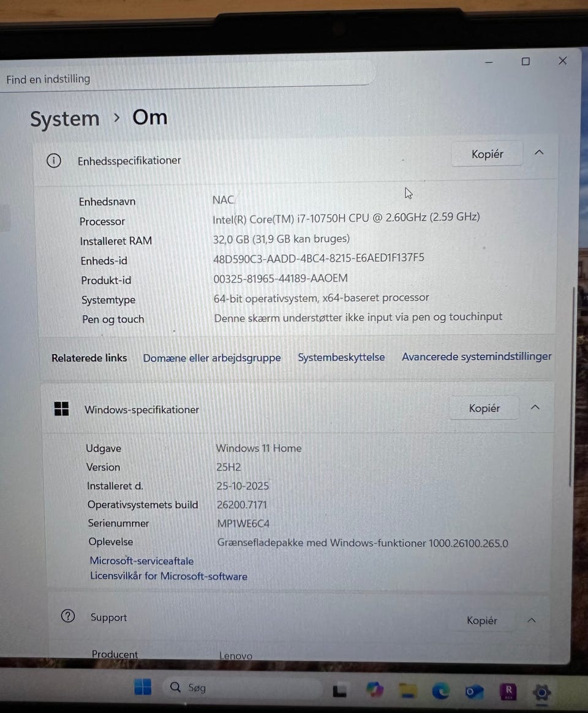Click the Installeret RAM label
This screenshot has width=588, height=713.
(116, 241)
